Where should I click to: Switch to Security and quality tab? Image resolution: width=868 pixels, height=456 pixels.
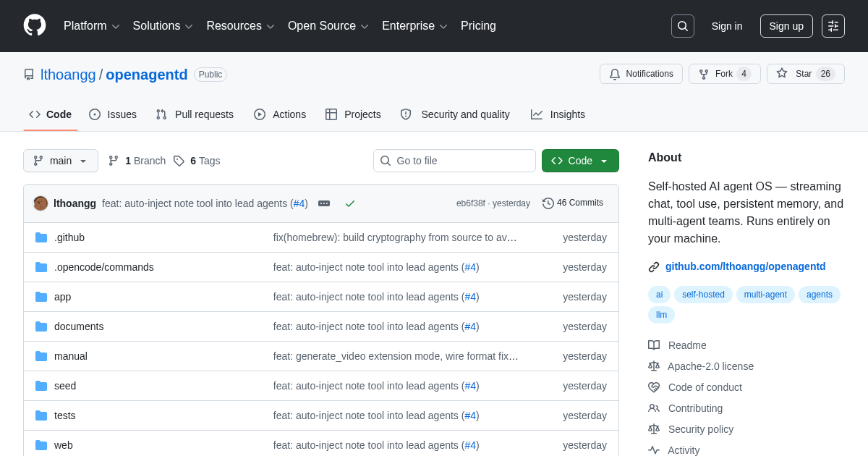click(455, 114)
